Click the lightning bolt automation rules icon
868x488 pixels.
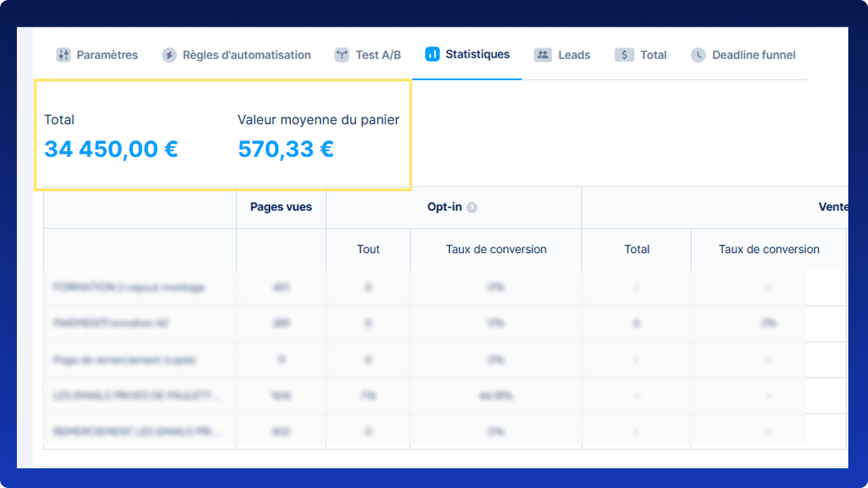tap(169, 55)
